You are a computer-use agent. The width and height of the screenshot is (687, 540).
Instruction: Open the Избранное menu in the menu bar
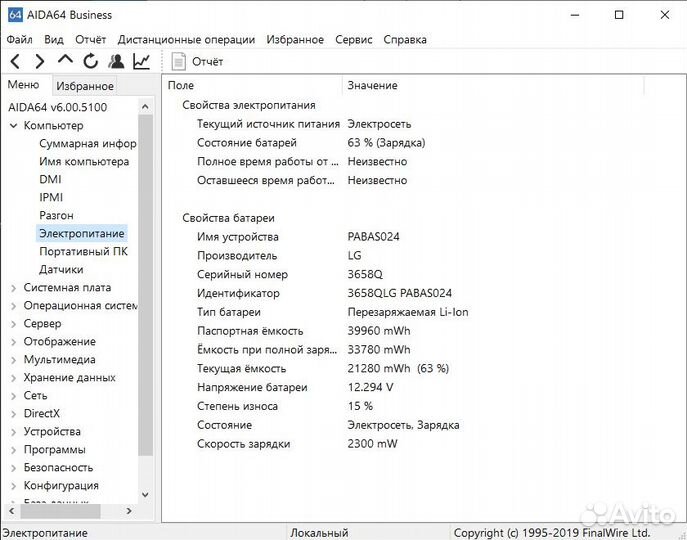pyautogui.click(x=295, y=39)
